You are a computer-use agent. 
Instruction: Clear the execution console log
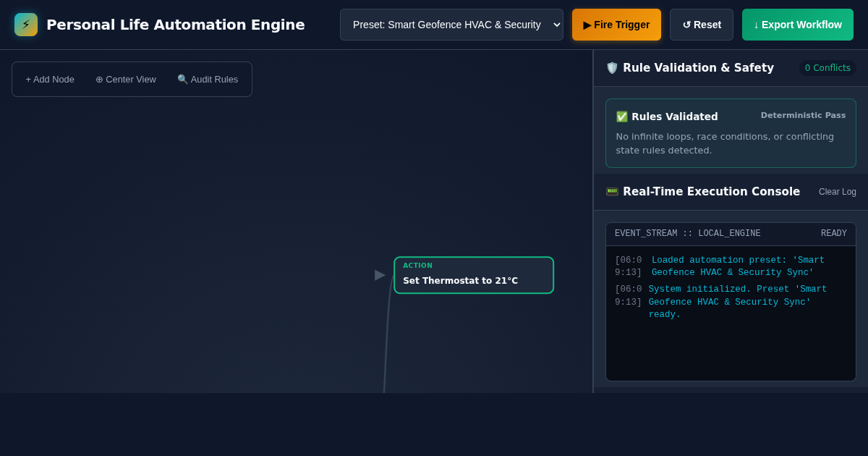(838, 192)
